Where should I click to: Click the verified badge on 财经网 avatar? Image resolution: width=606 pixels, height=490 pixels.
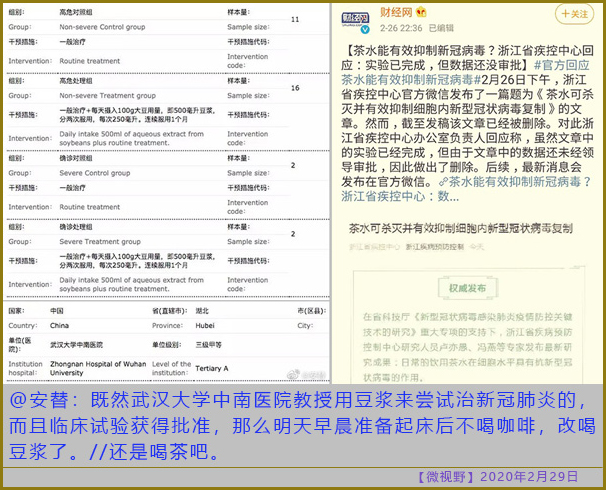click(x=365, y=29)
